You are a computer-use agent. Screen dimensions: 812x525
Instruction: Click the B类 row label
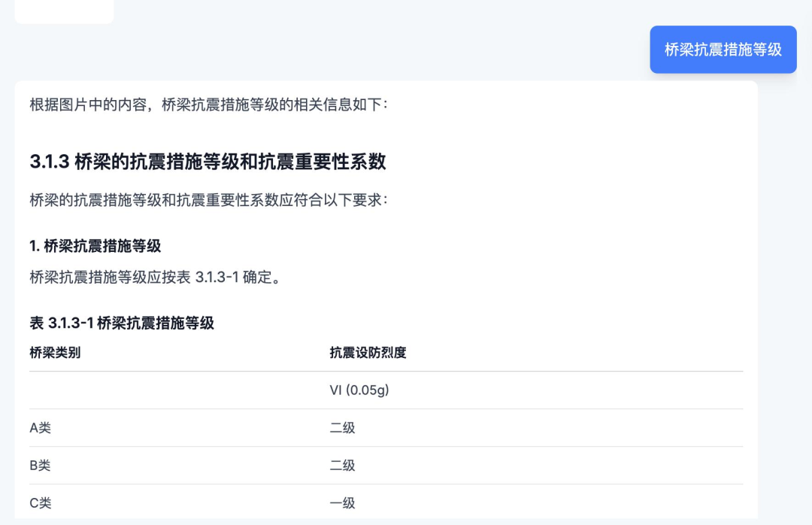tap(41, 466)
